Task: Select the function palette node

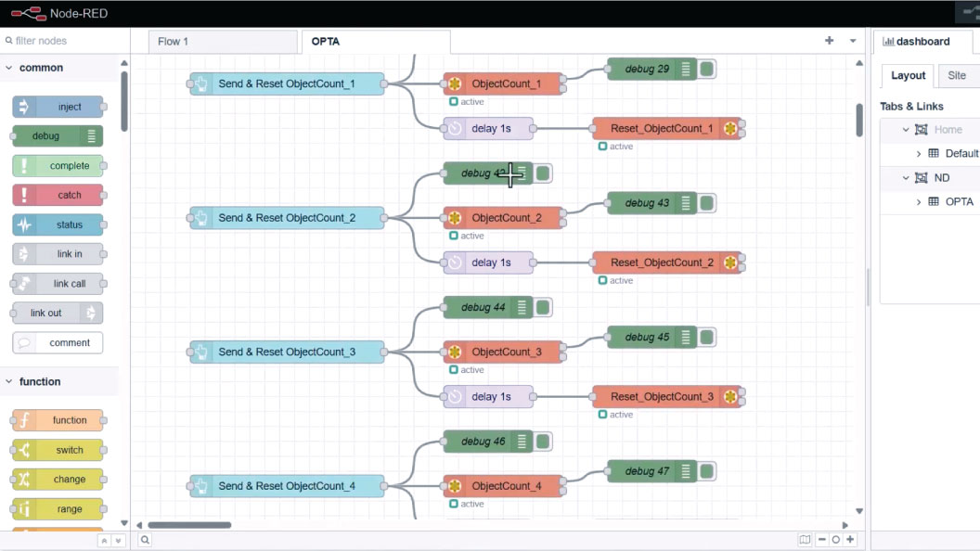Action: (x=58, y=420)
